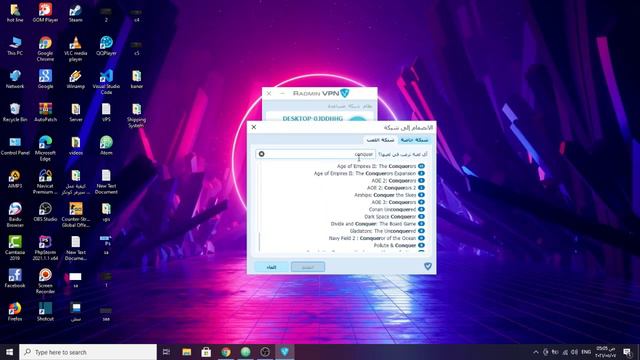Click the 'Type here to search' taskbar box
Screen dimensions: 640x360
88,352
